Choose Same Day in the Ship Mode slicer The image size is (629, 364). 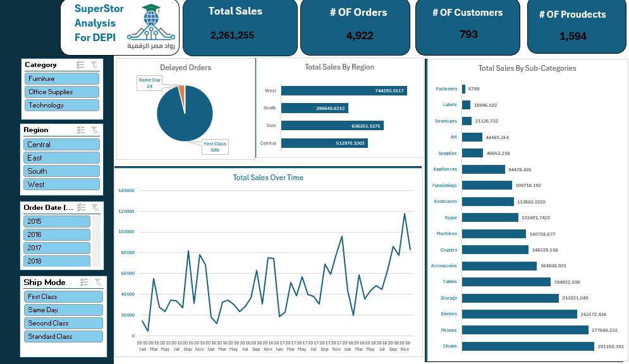pos(63,310)
